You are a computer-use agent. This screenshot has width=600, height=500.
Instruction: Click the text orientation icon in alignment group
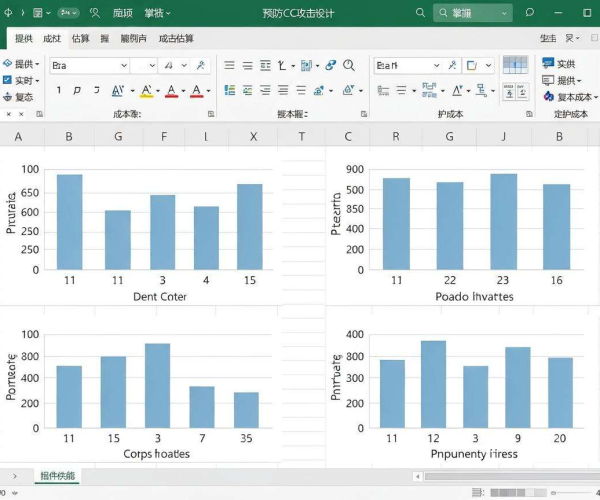tap(282, 65)
